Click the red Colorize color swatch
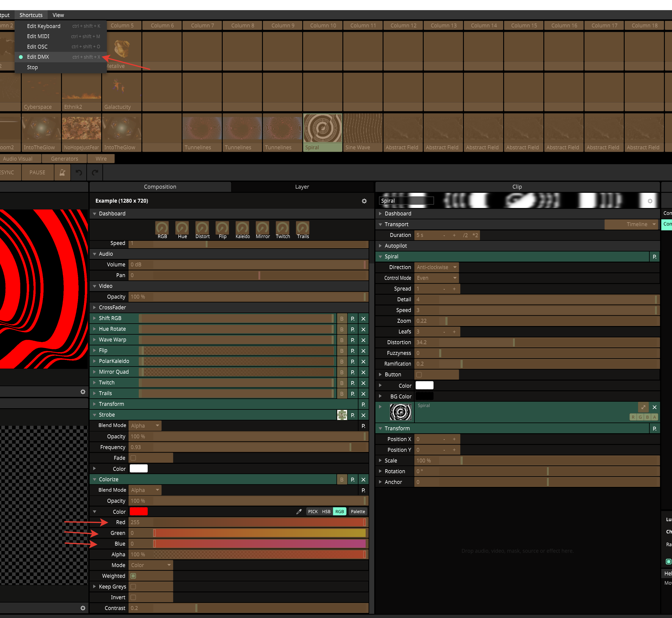Image resolution: width=672 pixels, height=618 pixels. click(139, 512)
